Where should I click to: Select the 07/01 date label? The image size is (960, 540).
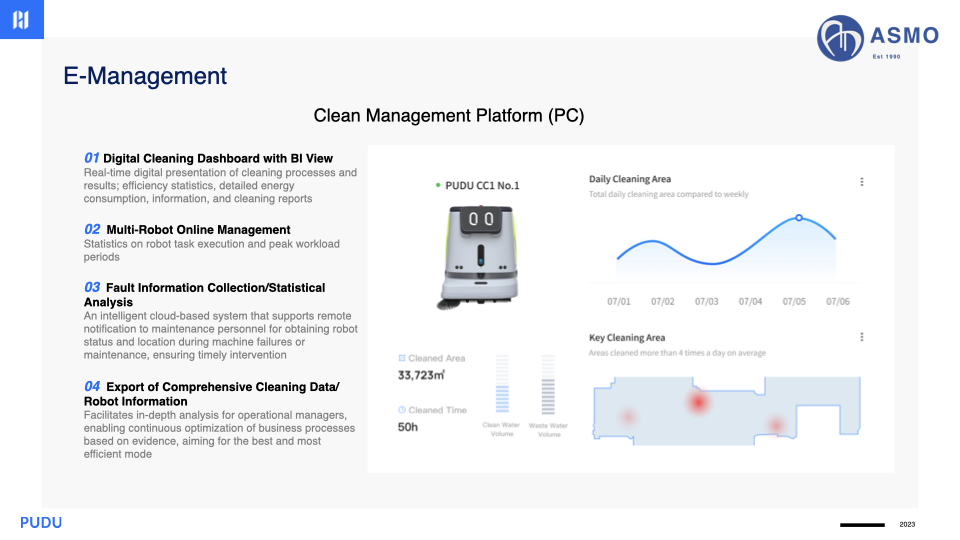click(618, 302)
